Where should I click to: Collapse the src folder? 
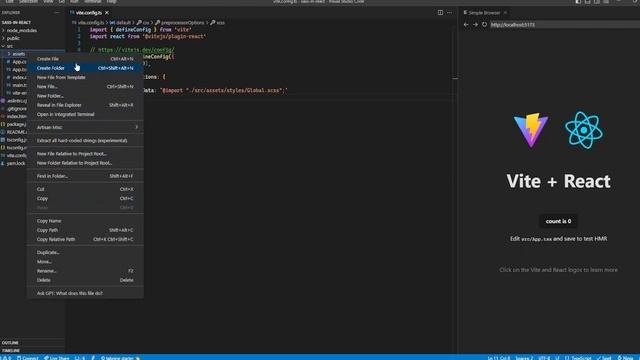tap(9, 46)
